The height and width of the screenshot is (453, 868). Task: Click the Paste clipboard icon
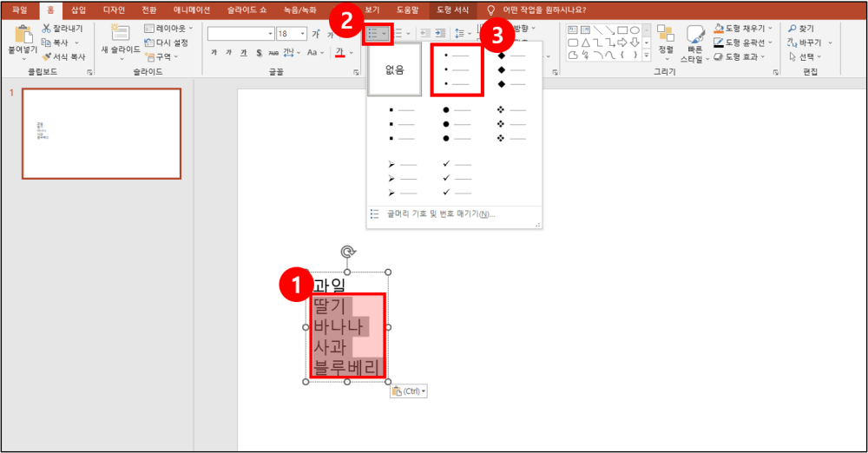pos(23,35)
